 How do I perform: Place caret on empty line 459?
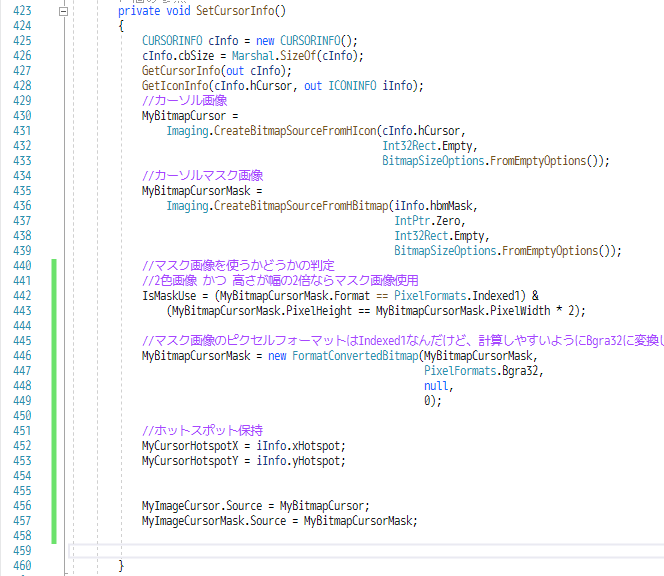(x=366, y=551)
